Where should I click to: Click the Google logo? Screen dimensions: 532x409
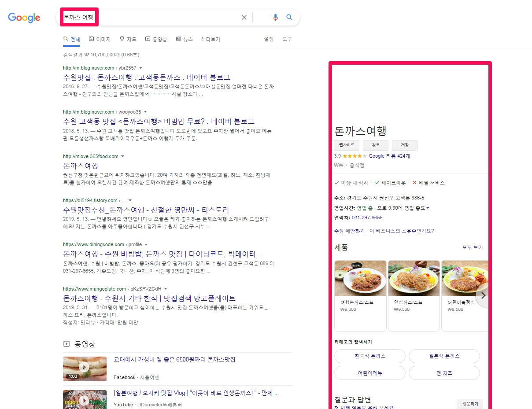tap(24, 18)
